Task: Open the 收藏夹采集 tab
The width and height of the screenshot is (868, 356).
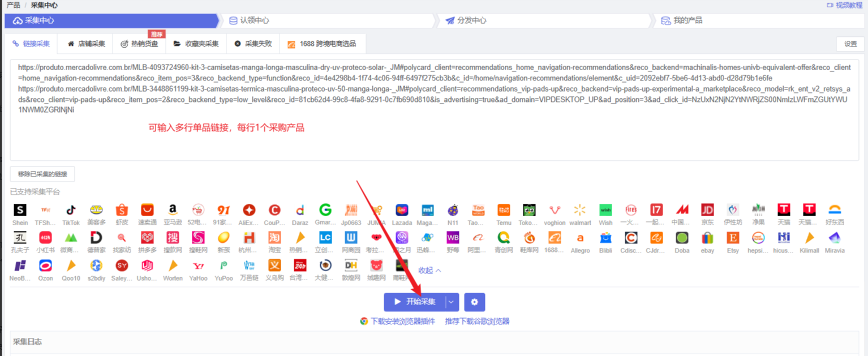Action: (196, 44)
